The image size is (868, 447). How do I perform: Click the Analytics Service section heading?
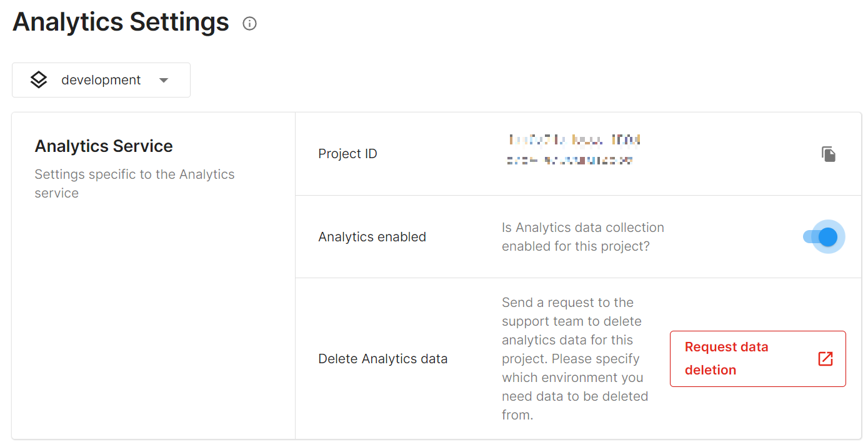pos(104,146)
